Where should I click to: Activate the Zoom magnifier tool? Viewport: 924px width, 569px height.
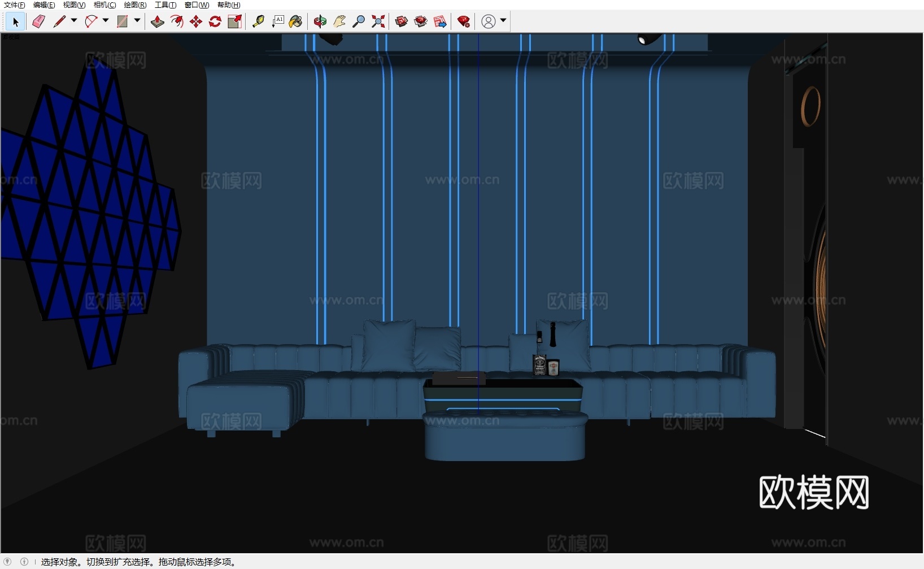coord(359,21)
